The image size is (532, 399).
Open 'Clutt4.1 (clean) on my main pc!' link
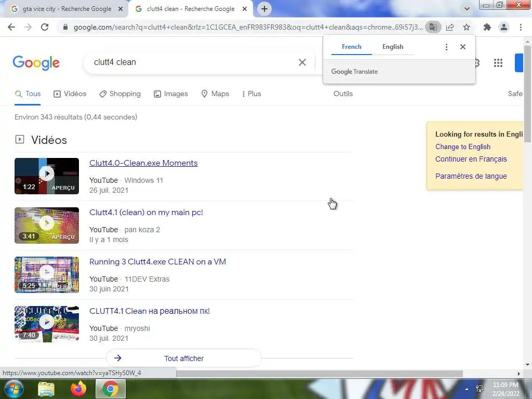point(146,212)
